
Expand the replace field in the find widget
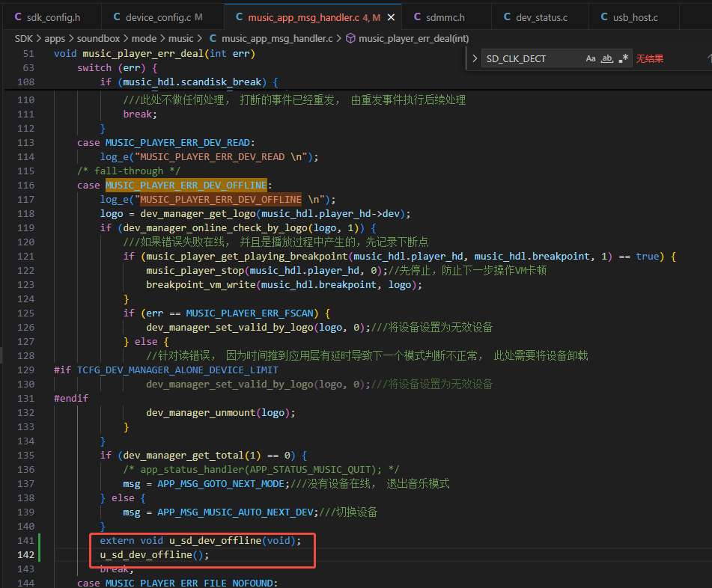(475, 58)
